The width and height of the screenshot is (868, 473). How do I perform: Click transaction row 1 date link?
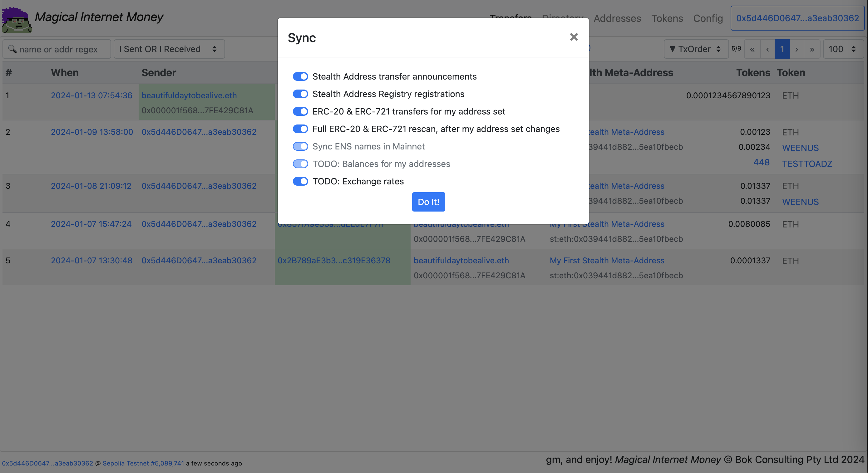pos(91,94)
